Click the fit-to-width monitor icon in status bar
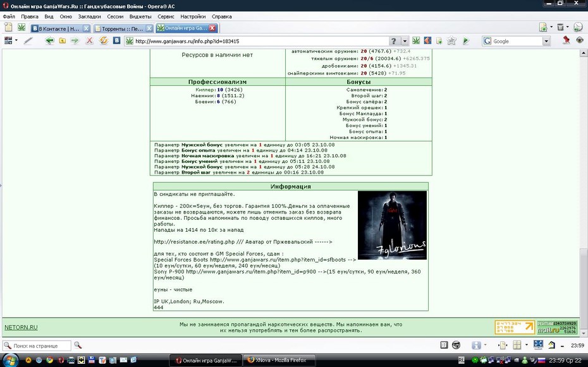 coord(538,344)
